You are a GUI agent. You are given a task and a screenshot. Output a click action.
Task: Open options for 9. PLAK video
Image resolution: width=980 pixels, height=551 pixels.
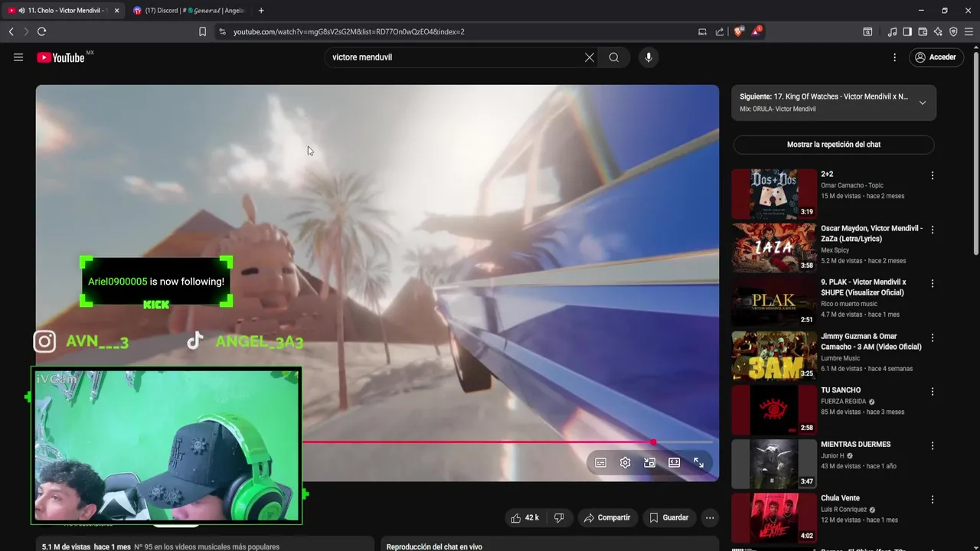tap(933, 283)
